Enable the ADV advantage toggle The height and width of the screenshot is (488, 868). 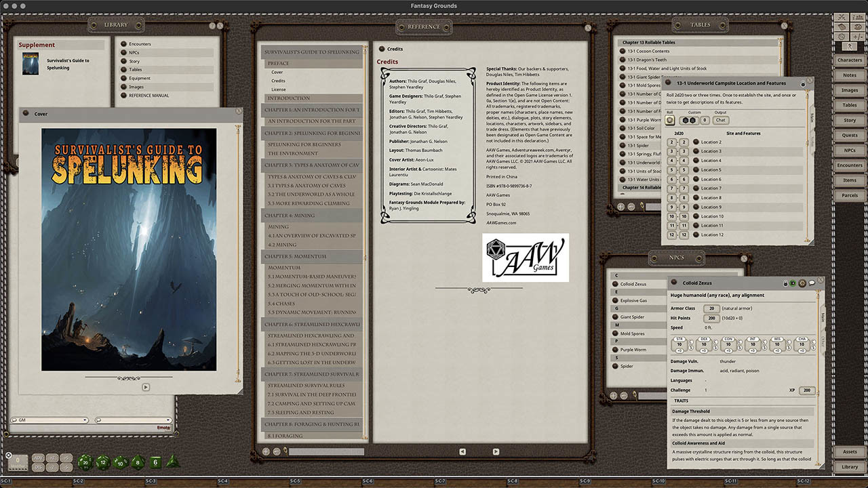tap(38, 457)
